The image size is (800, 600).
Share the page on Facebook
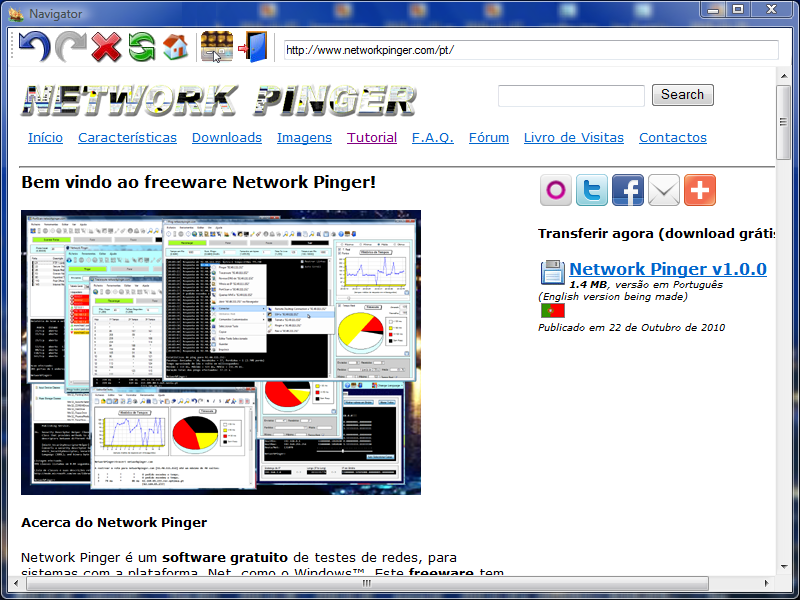tap(628, 190)
